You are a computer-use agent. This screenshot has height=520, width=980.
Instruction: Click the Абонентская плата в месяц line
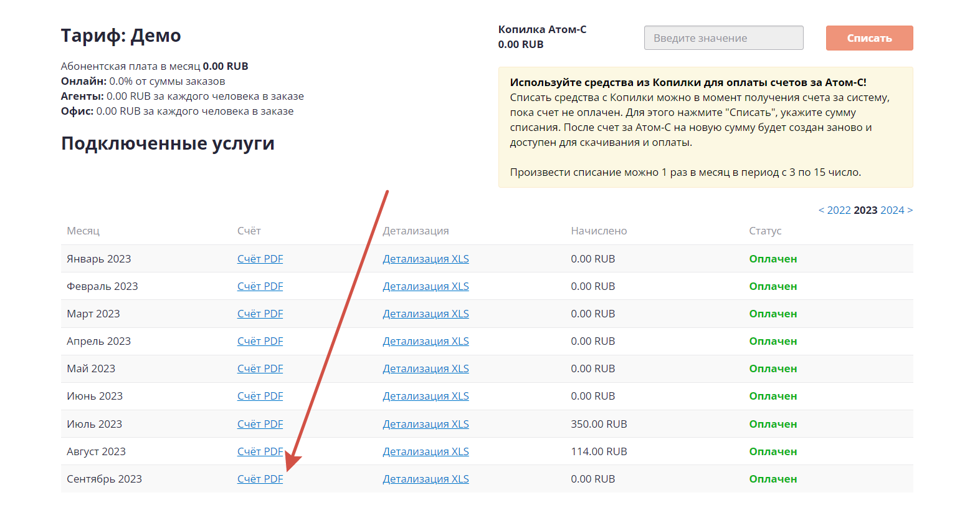[155, 66]
